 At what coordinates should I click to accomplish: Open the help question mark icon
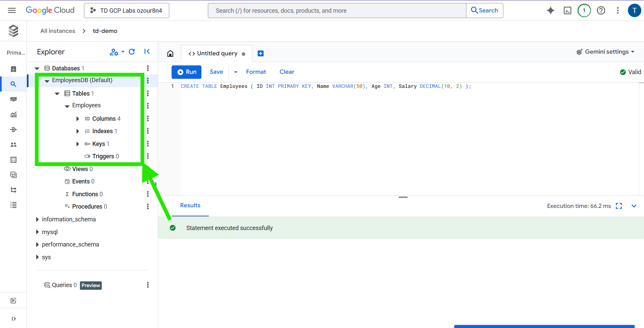(601, 11)
